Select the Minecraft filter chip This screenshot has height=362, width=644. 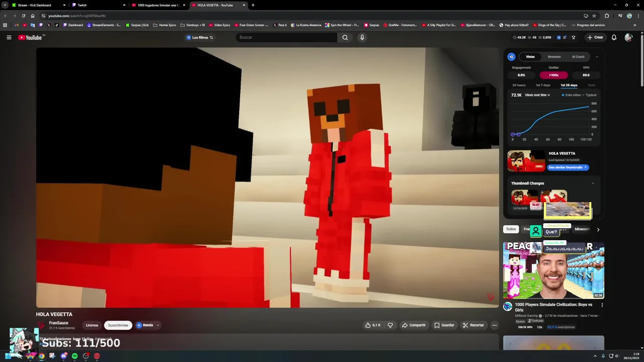pos(582,229)
